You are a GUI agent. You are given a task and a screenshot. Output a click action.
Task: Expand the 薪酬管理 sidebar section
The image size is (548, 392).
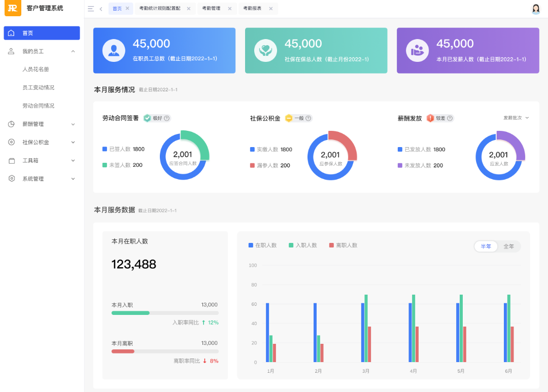[73, 124]
